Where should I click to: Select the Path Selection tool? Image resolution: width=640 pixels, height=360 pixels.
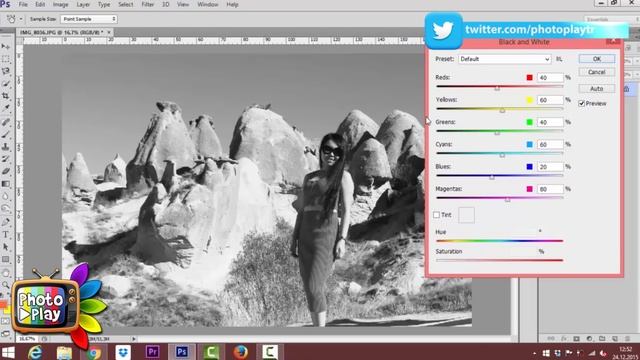(6, 247)
